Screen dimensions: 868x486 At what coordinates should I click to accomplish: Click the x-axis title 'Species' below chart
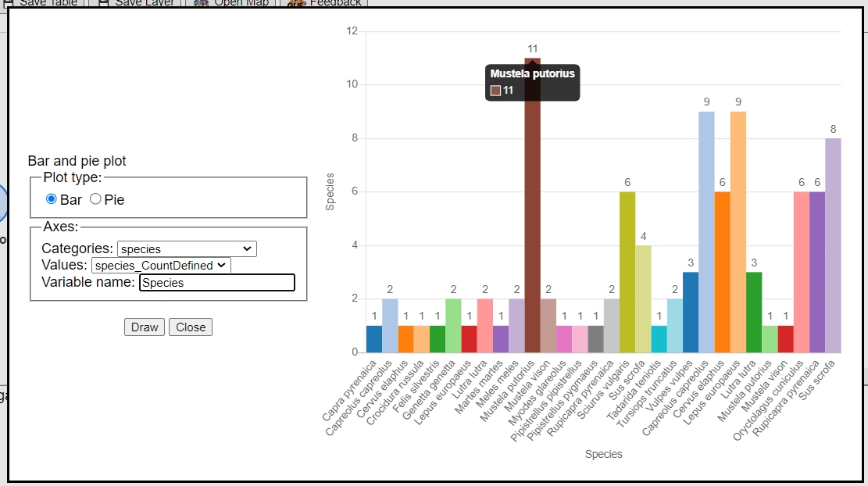(x=603, y=454)
